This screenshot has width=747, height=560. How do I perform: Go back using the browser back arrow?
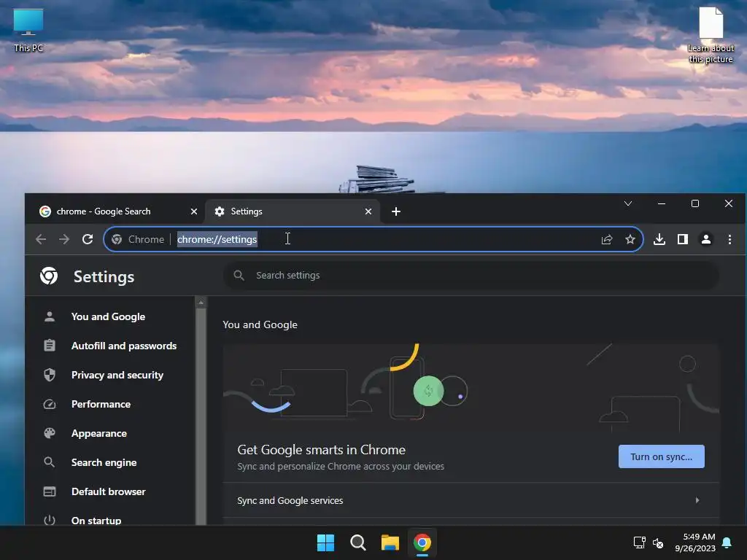click(x=41, y=239)
